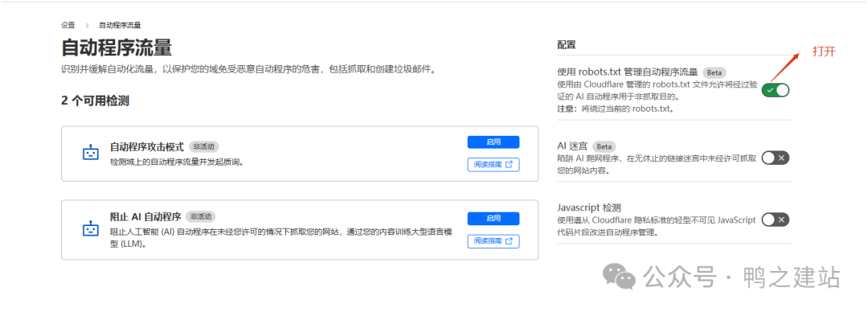
Task: Enable the AI 迷宫 toggle
Action: coord(776,158)
